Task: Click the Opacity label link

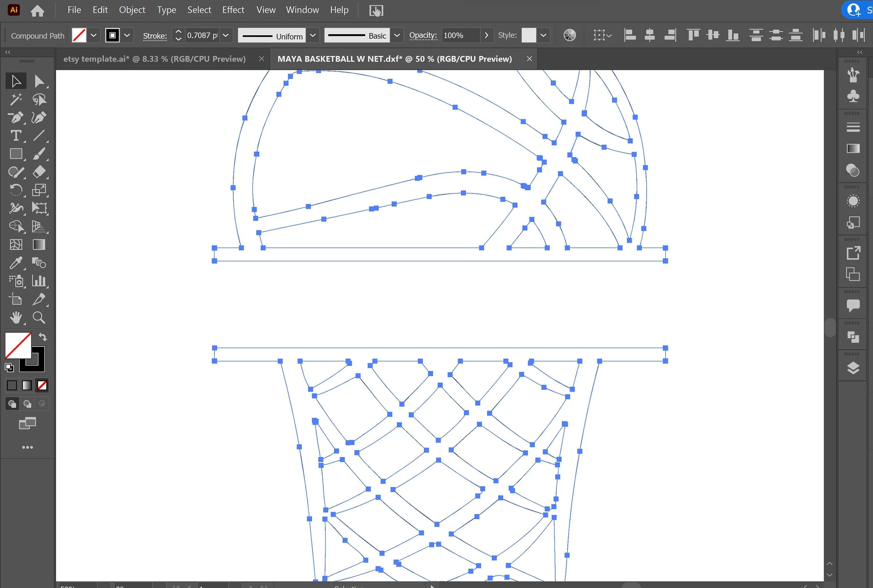Action: pos(423,35)
